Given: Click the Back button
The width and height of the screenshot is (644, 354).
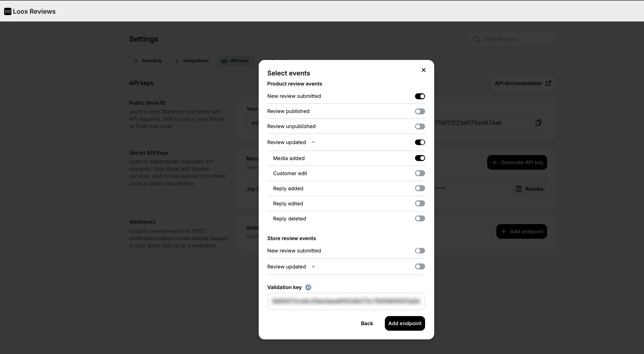Looking at the screenshot, I should [367, 323].
